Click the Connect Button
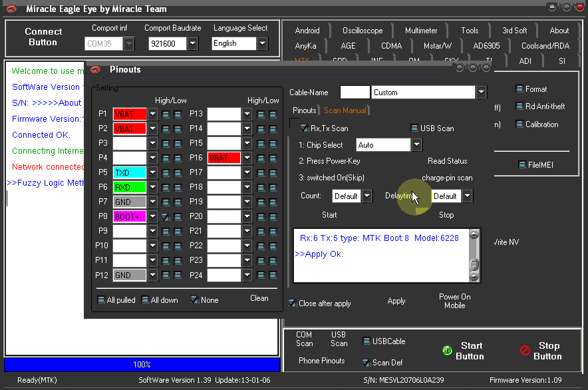588x390 pixels. (x=43, y=37)
